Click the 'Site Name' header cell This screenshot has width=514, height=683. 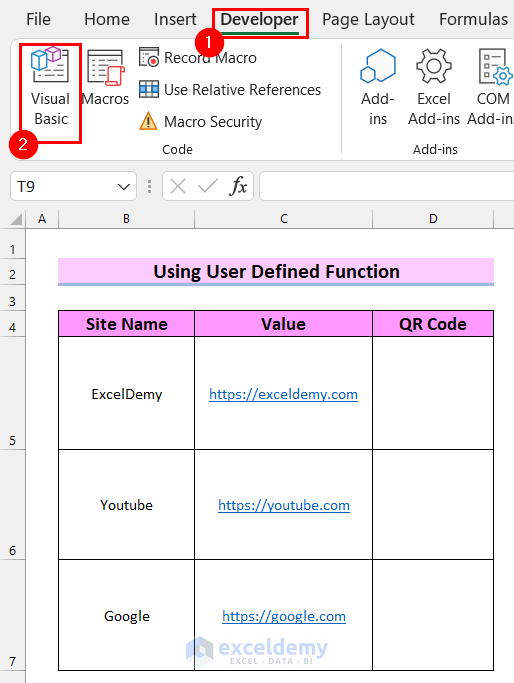click(126, 324)
